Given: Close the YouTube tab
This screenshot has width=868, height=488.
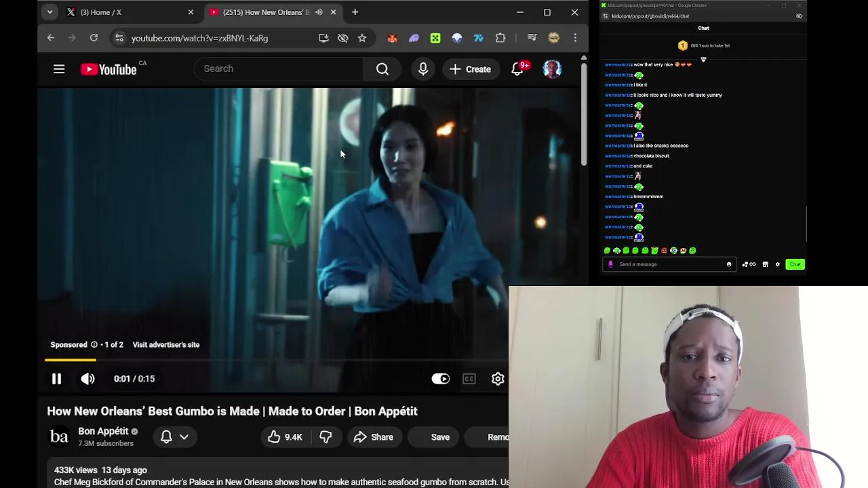Looking at the screenshot, I should coord(334,12).
